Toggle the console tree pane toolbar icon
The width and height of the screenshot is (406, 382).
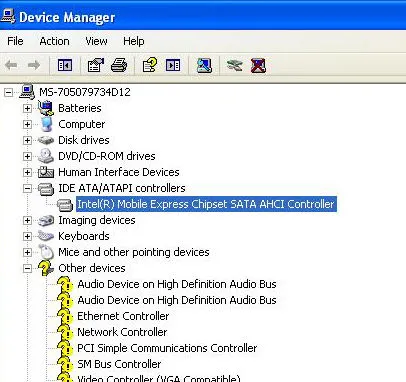tap(65, 65)
